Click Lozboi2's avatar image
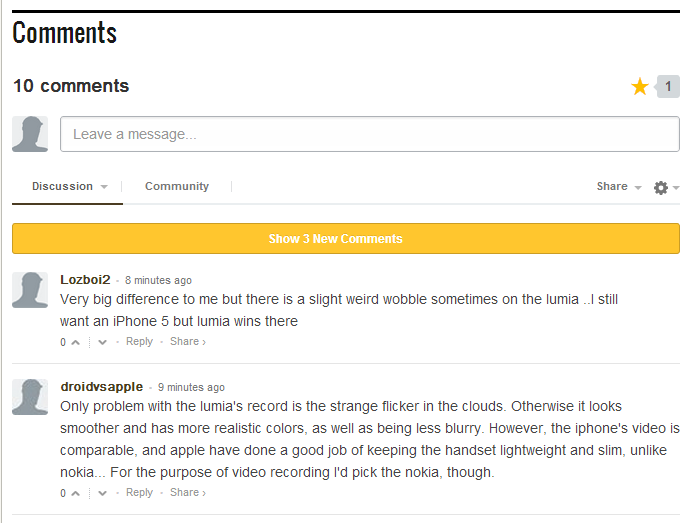Image resolution: width=697 pixels, height=523 pixels. (x=30, y=290)
